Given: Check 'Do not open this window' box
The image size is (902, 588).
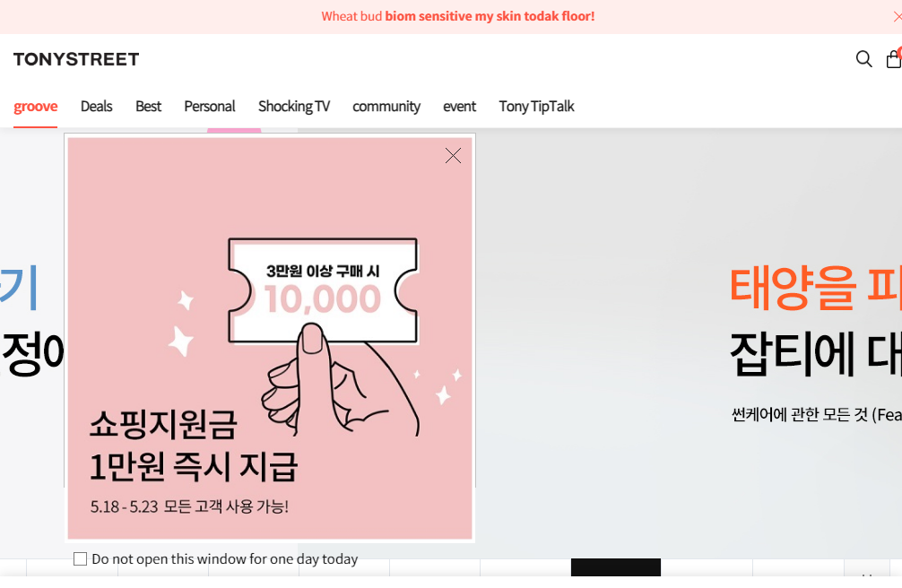Looking at the screenshot, I should click(x=80, y=558).
